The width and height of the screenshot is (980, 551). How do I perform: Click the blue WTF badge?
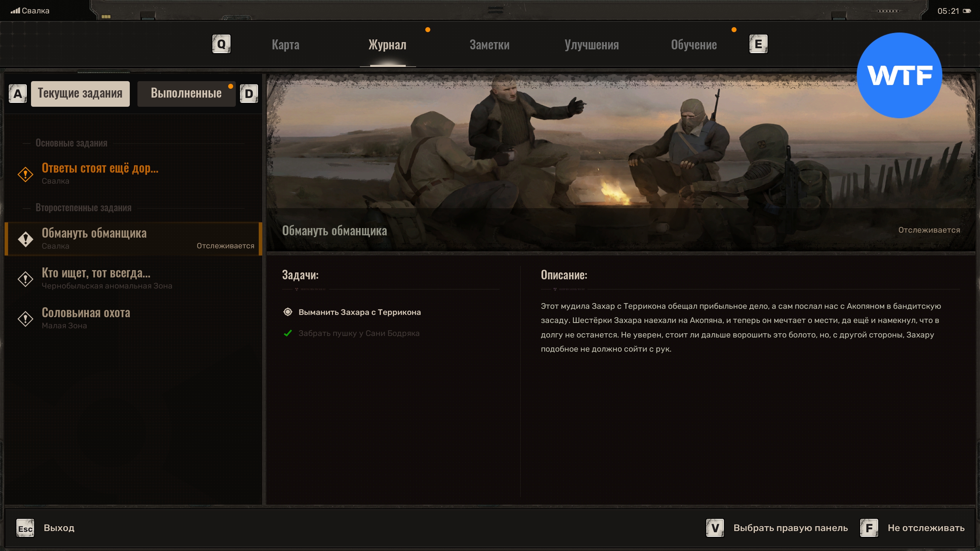[899, 75]
